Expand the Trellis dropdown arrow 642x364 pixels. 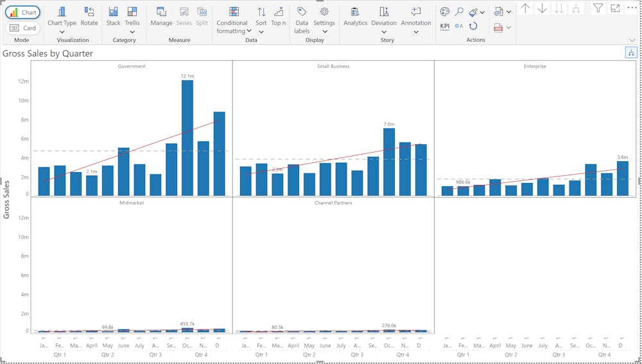tap(132, 32)
